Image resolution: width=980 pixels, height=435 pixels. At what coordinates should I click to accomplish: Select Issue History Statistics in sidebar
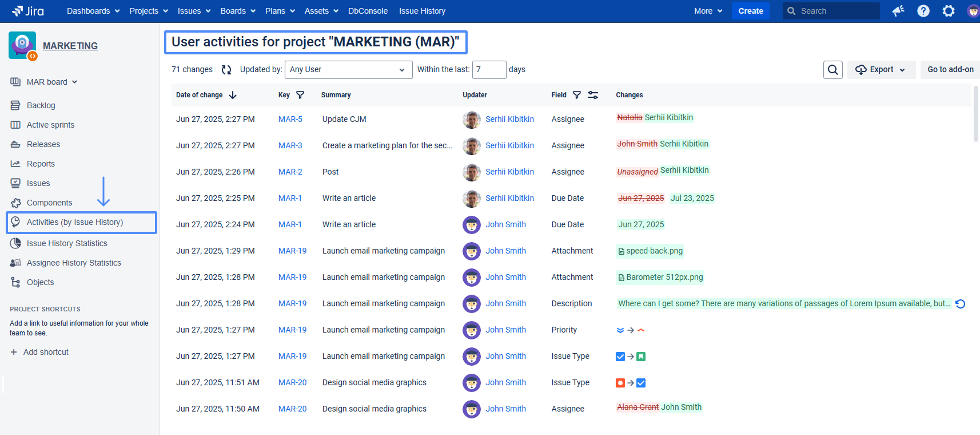pos(67,243)
